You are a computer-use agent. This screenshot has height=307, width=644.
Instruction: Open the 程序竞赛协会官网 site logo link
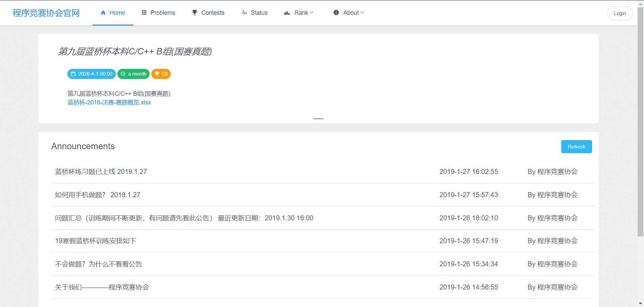point(46,13)
